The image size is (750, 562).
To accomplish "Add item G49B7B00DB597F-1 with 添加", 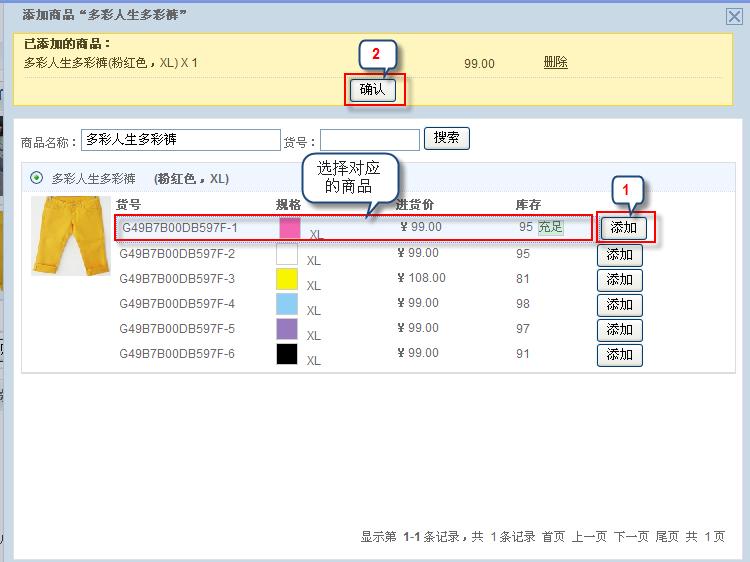I will click(623, 228).
